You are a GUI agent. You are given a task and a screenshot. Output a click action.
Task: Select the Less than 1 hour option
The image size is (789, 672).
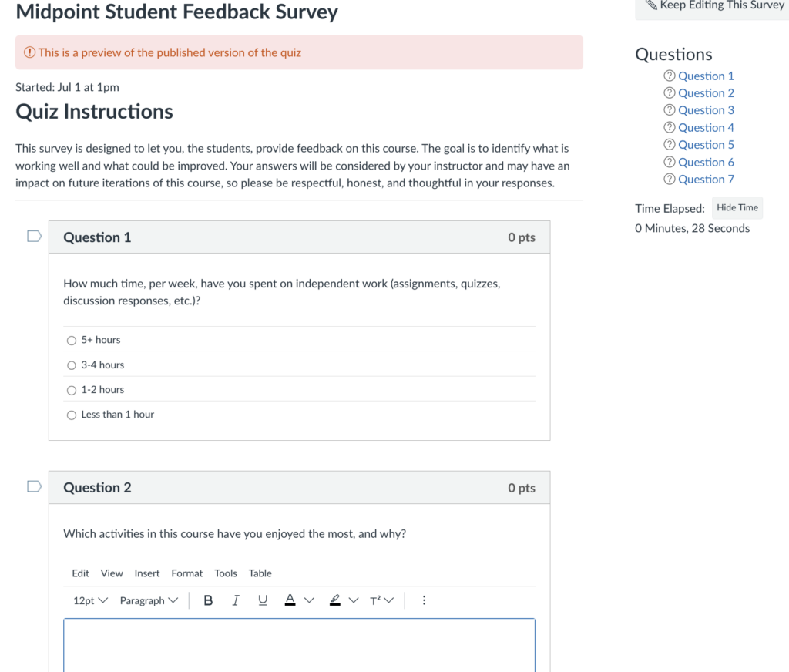(72, 415)
